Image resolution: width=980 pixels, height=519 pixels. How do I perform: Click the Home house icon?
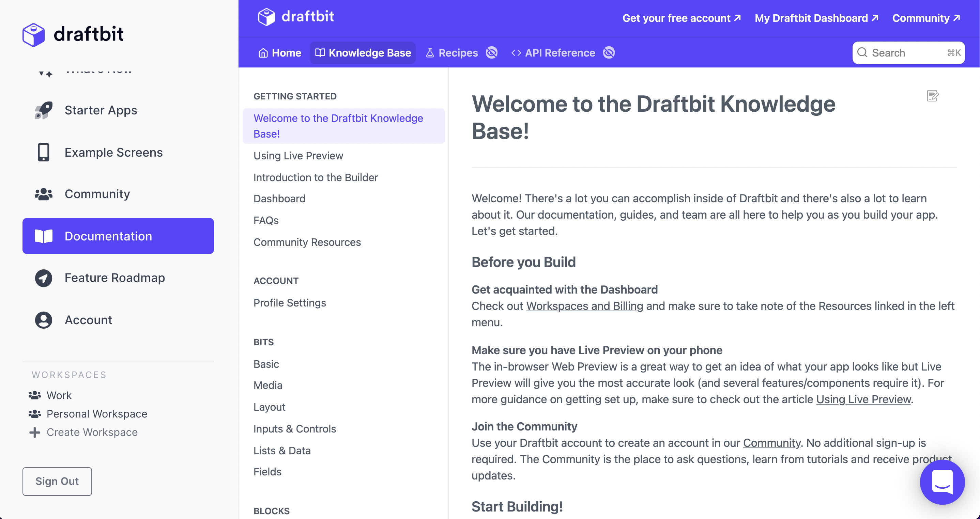tap(263, 53)
